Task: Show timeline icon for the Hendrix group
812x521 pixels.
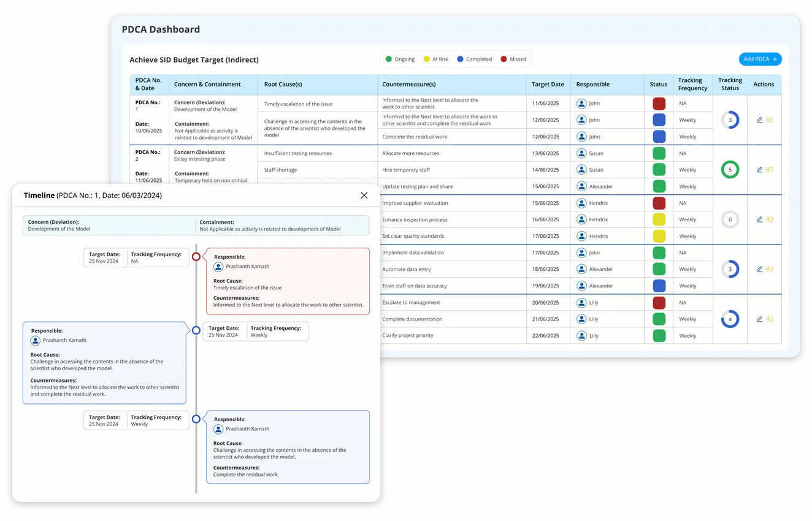Action: (x=770, y=219)
